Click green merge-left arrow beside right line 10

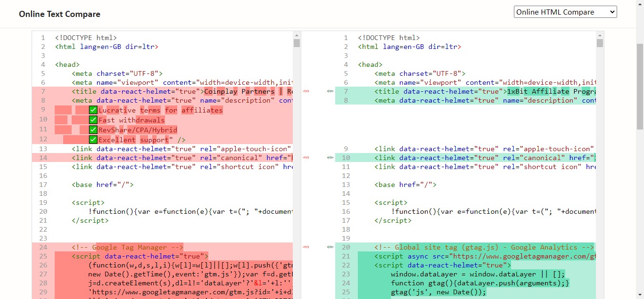click(330, 158)
